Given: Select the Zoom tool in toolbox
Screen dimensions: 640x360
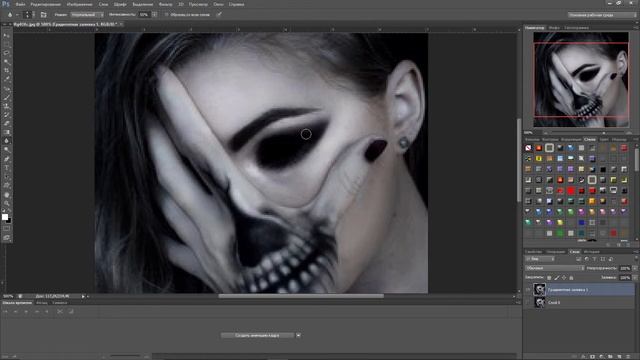Looking at the screenshot, I should (7, 203).
